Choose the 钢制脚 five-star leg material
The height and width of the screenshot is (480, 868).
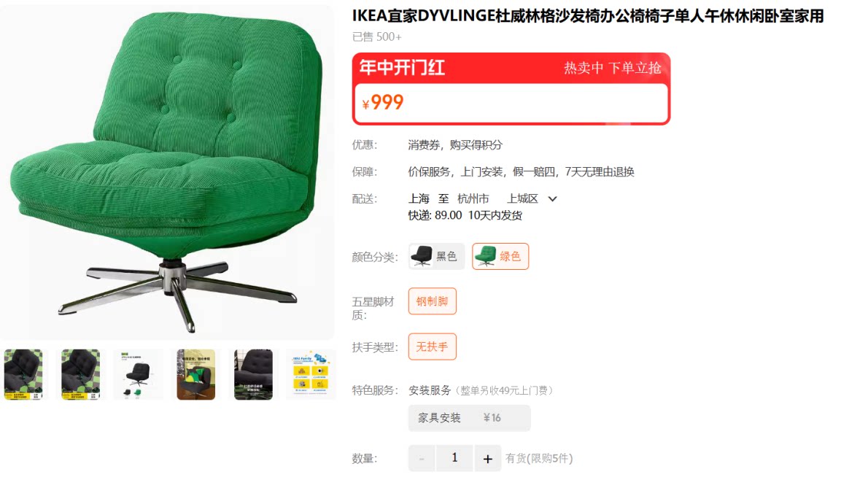click(x=433, y=301)
